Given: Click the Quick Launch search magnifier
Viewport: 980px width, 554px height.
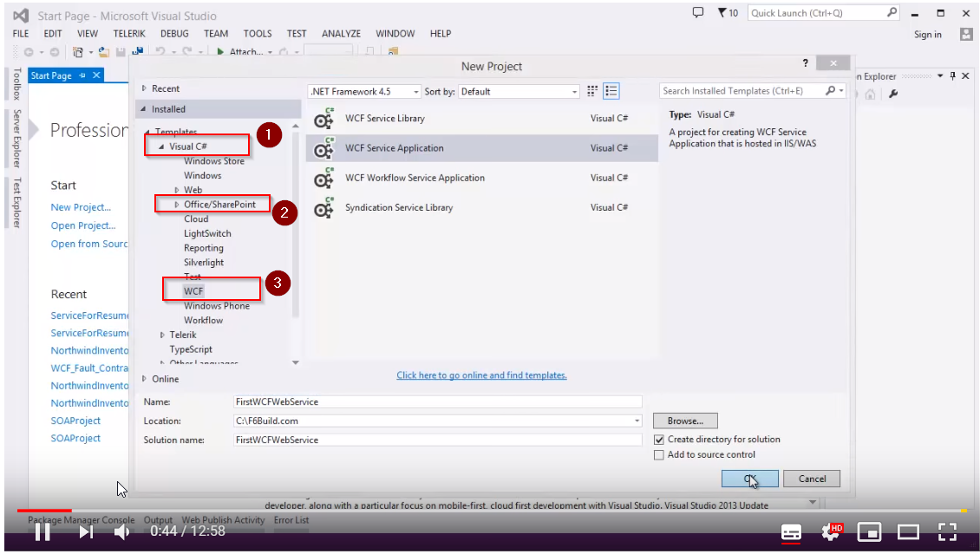Looking at the screenshot, I should click(892, 12).
